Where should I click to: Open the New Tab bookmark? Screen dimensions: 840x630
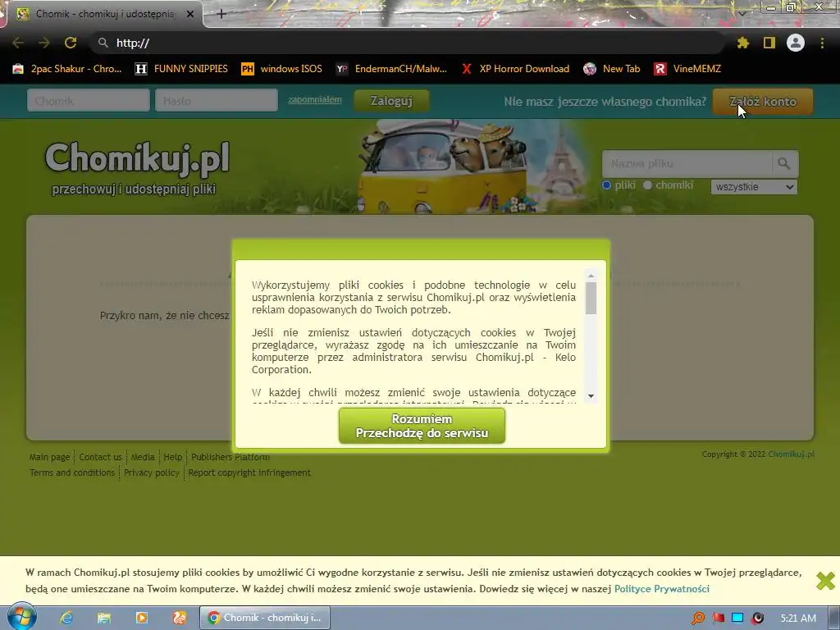pos(612,69)
